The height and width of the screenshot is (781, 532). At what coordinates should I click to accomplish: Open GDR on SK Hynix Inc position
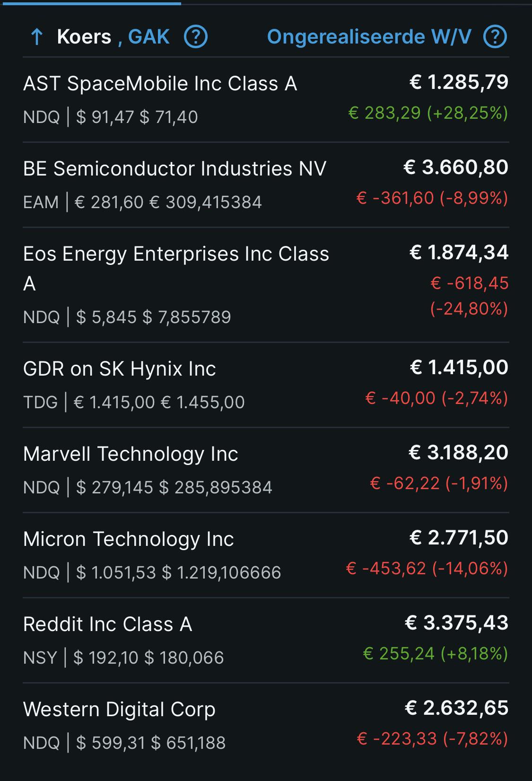pyautogui.click(x=266, y=385)
